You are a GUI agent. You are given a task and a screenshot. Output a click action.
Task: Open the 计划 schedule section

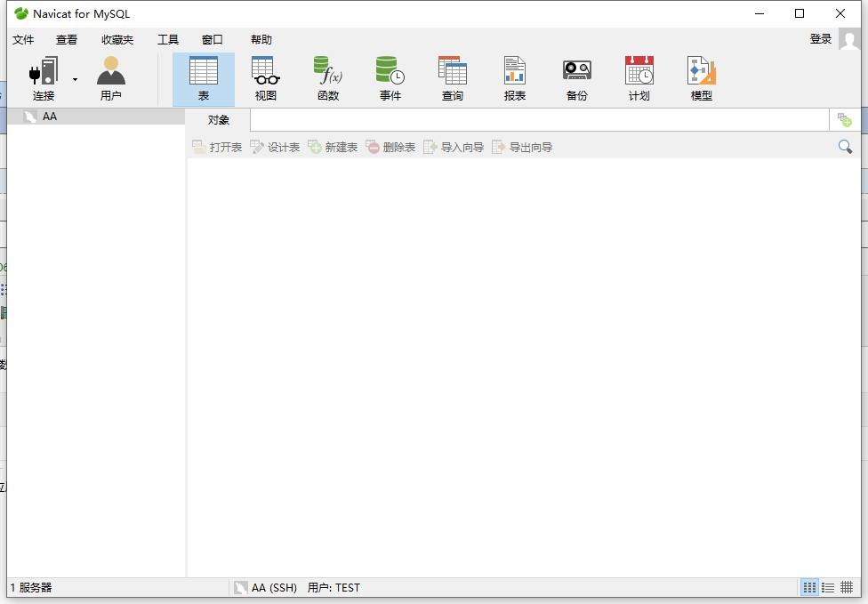point(639,78)
